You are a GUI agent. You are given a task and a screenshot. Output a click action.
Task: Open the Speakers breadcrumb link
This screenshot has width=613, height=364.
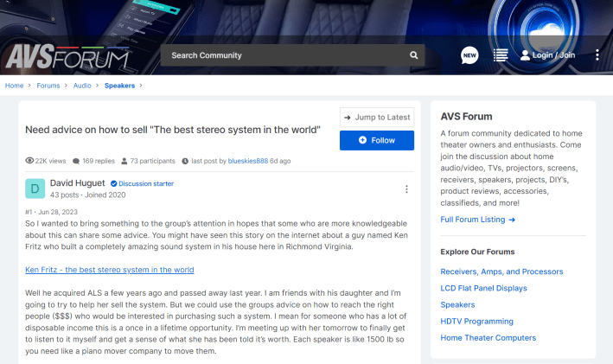click(119, 86)
